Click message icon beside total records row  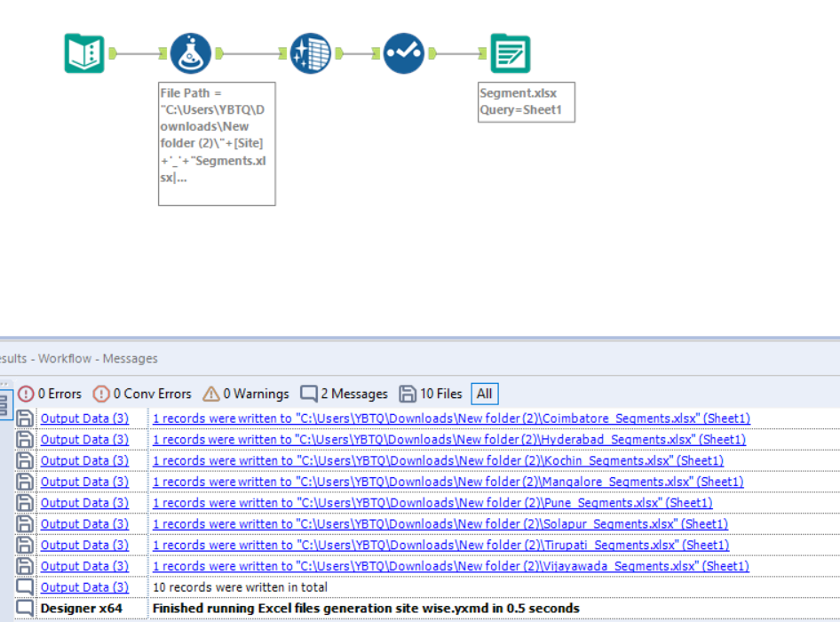point(24,587)
